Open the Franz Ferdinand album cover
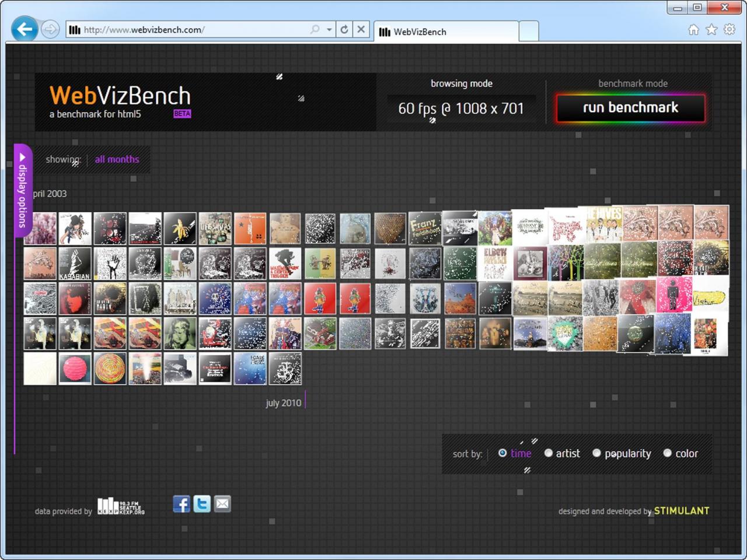747x560 pixels. pyautogui.click(x=425, y=228)
